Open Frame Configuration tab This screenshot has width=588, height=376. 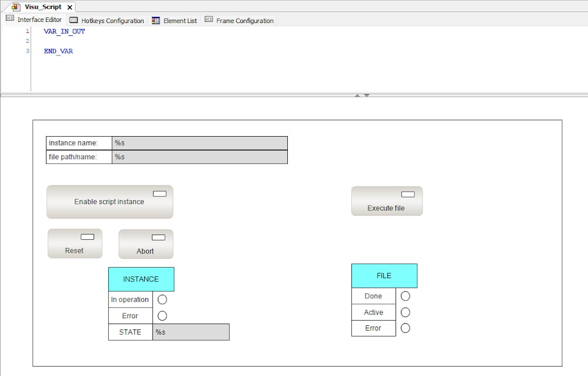pyautogui.click(x=239, y=20)
